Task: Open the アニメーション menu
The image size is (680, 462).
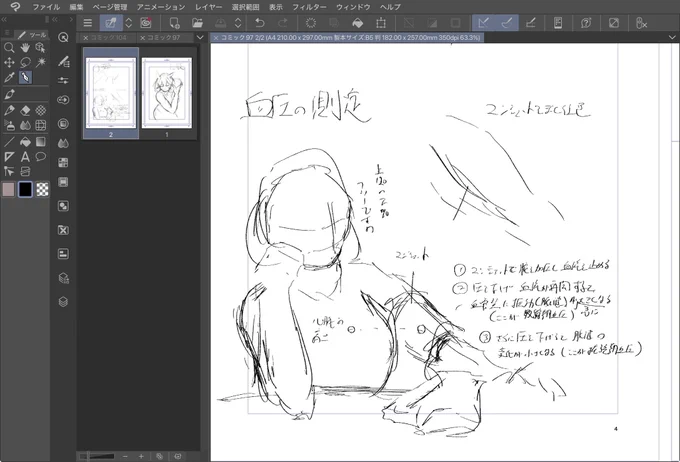Action: (x=161, y=7)
